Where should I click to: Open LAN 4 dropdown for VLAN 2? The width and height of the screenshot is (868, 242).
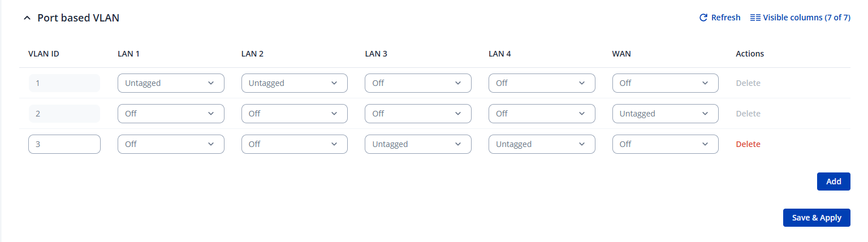(x=542, y=114)
